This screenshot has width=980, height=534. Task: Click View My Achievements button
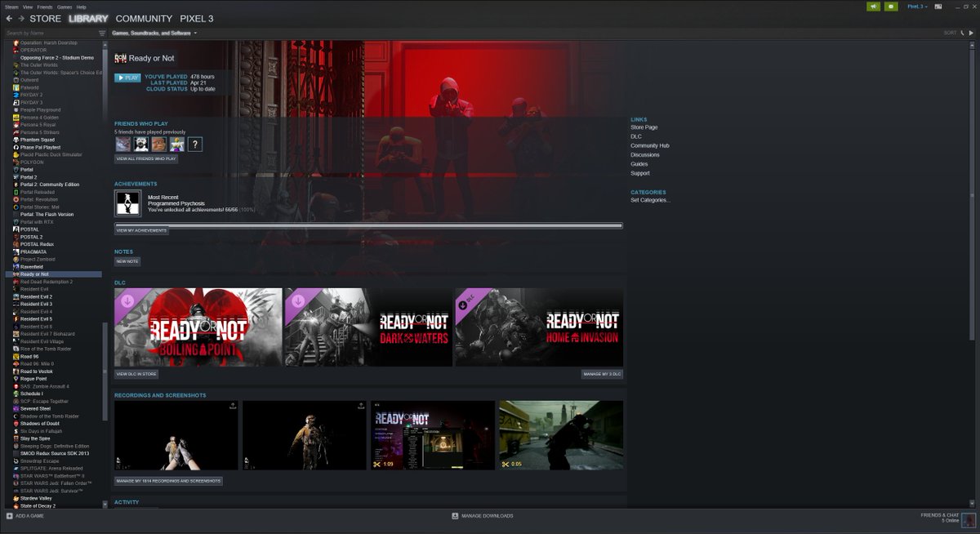pyautogui.click(x=142, y=231)
